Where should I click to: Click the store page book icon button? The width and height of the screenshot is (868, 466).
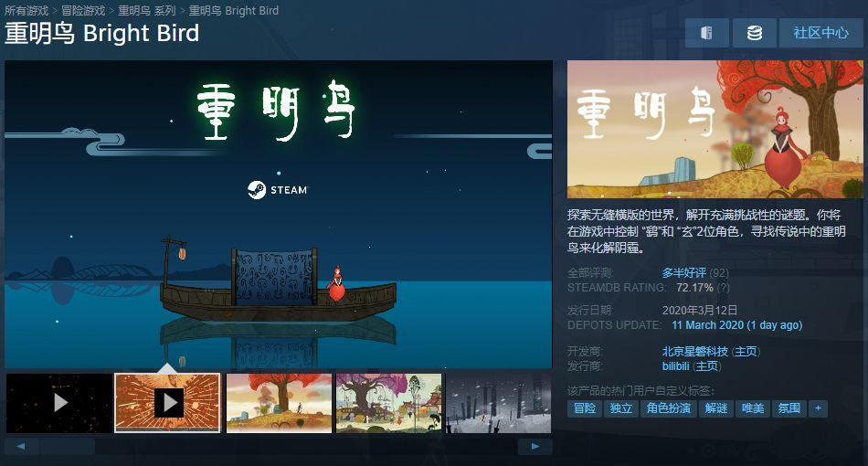[x=706, y=33]
